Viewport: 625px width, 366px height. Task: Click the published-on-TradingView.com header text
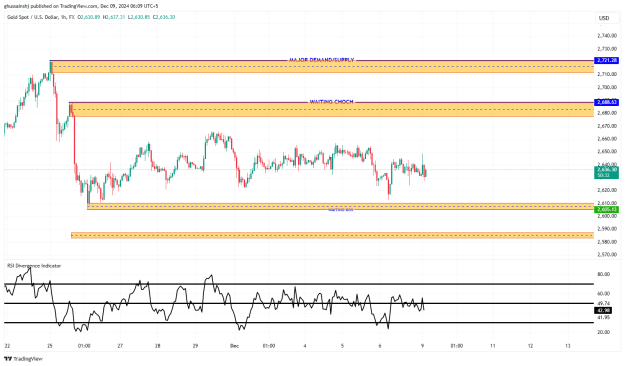coord(81,6)
